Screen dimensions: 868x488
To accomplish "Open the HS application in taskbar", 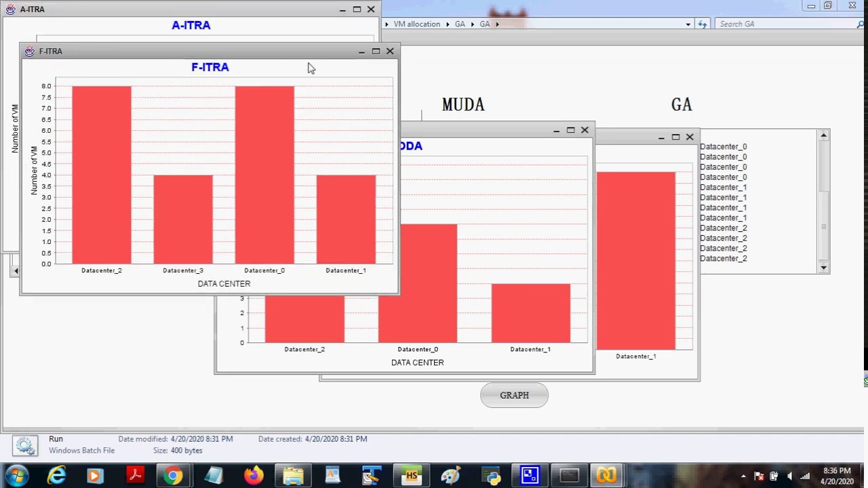I will (x=411, y=476).
